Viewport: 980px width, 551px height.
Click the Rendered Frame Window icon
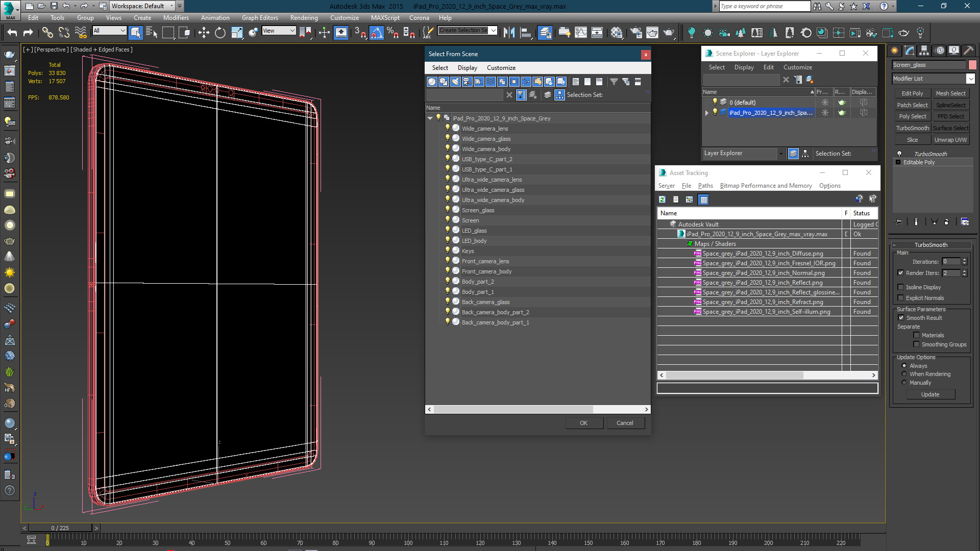[x=652, y=33]
